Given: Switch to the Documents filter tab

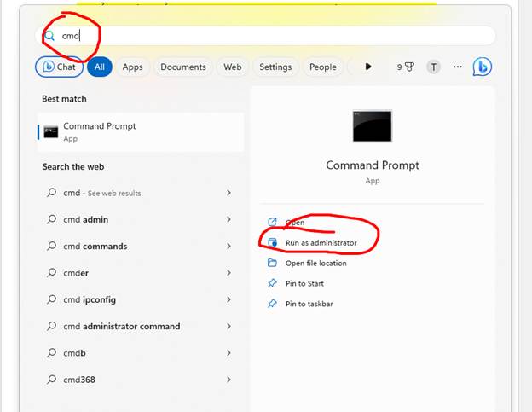Looking at the screenshot, I should [x=183, y=67].
